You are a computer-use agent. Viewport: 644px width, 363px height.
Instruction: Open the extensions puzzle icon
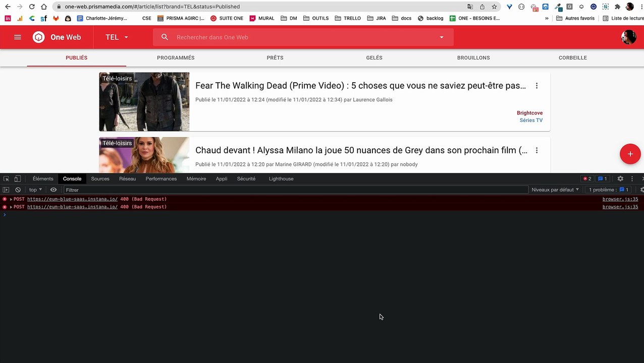click(x=617, y=7)
